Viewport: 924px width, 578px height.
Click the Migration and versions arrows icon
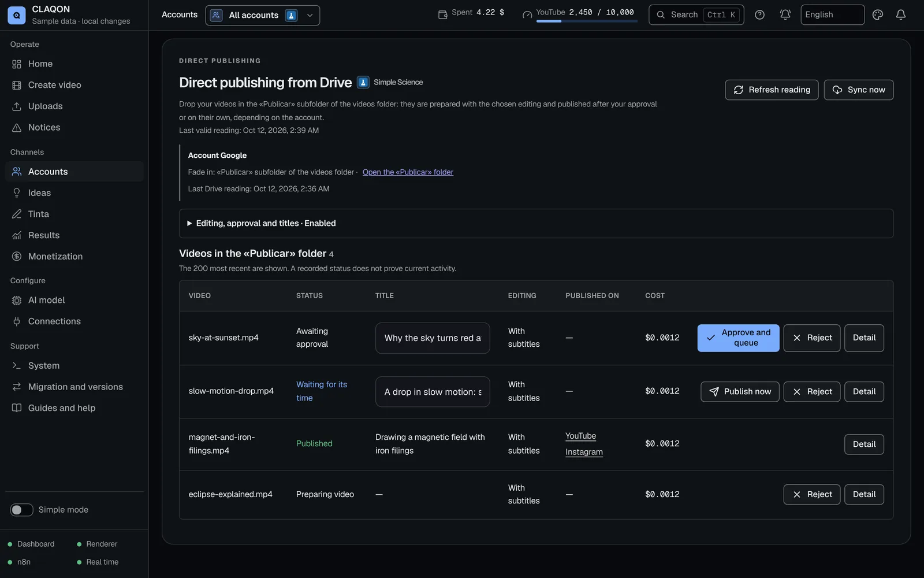[x=17, y=387]
